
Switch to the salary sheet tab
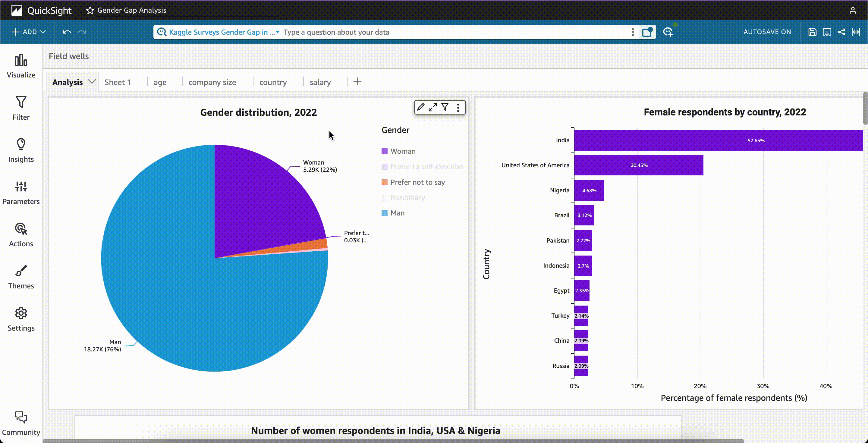pos(320,82)
